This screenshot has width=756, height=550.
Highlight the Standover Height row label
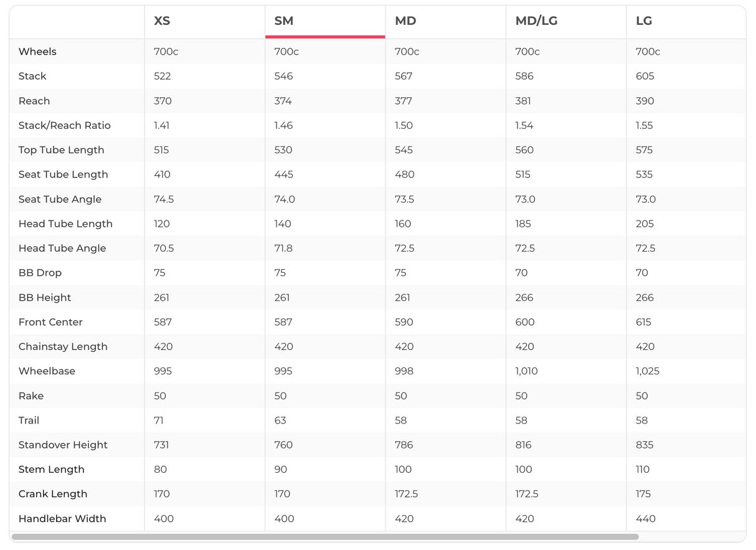[x=63, y=445]
